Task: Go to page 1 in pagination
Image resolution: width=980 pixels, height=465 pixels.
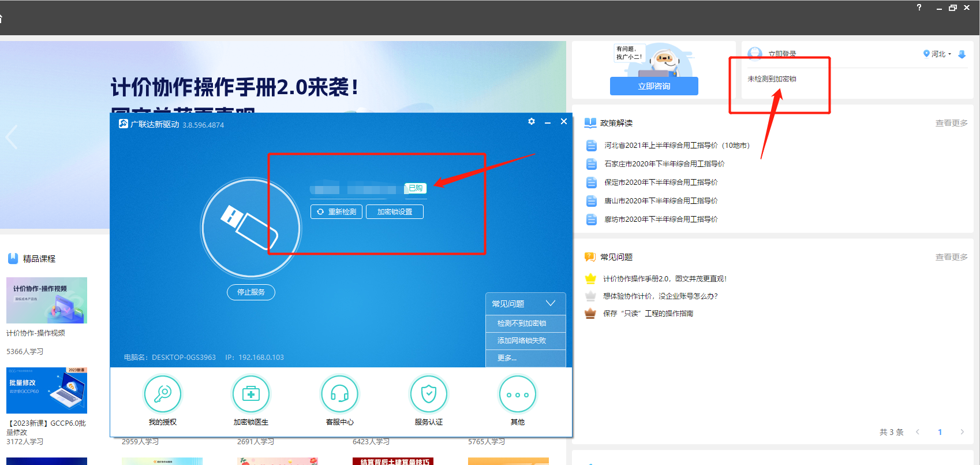Action: click(940, 432)
